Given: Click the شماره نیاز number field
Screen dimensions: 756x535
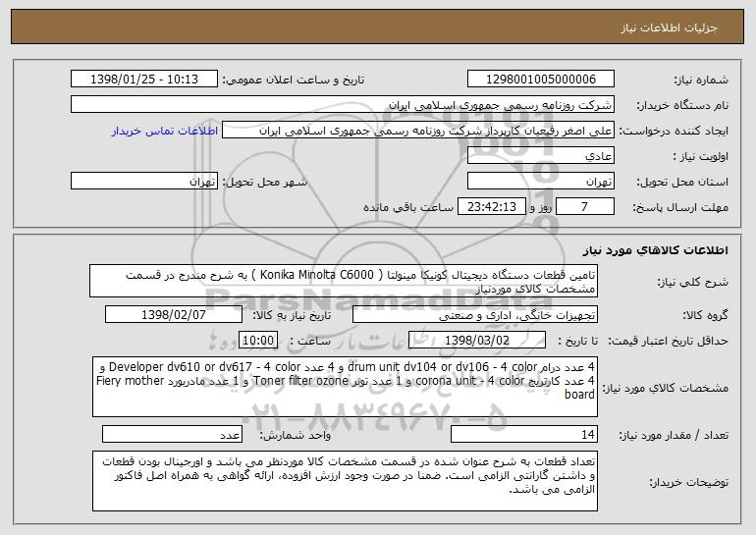Looking at the screenshot, I should pyautogui.click(x=540, y=80).
